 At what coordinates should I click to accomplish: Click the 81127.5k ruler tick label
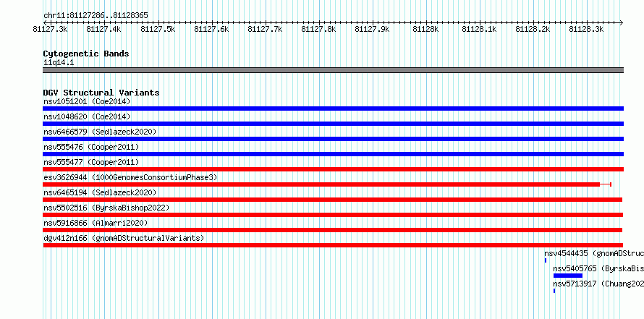point(158,29)
